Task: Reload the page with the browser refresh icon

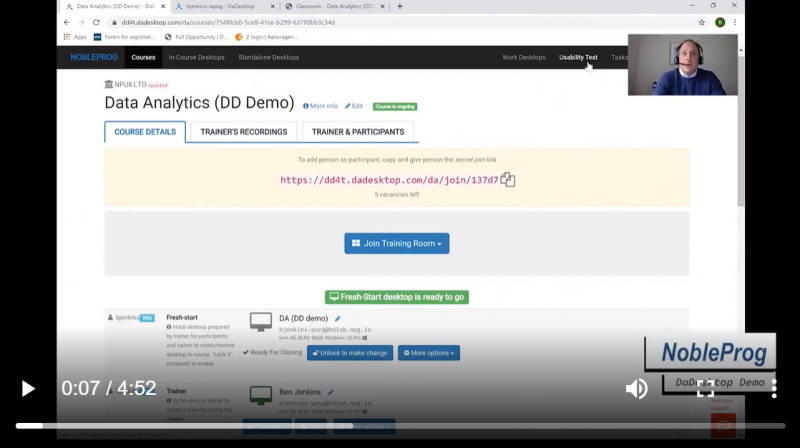Action: (x=96, y=22)
